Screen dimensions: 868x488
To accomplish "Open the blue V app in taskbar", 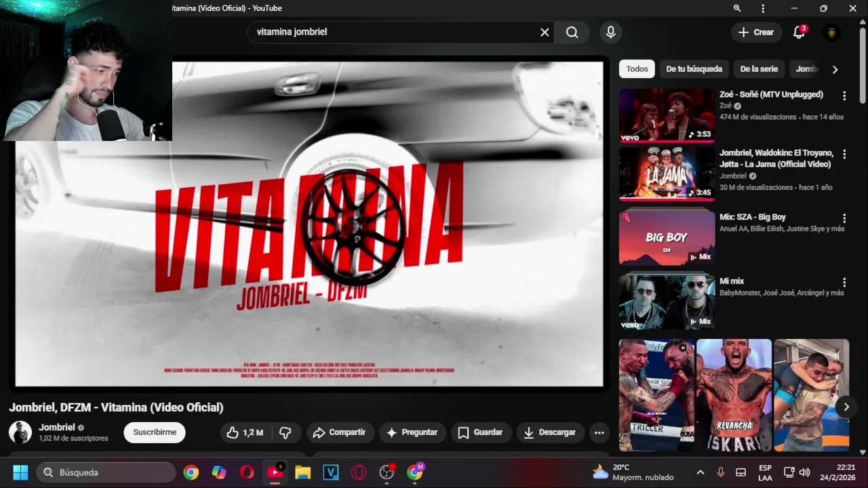I will [x=330, y=472].
